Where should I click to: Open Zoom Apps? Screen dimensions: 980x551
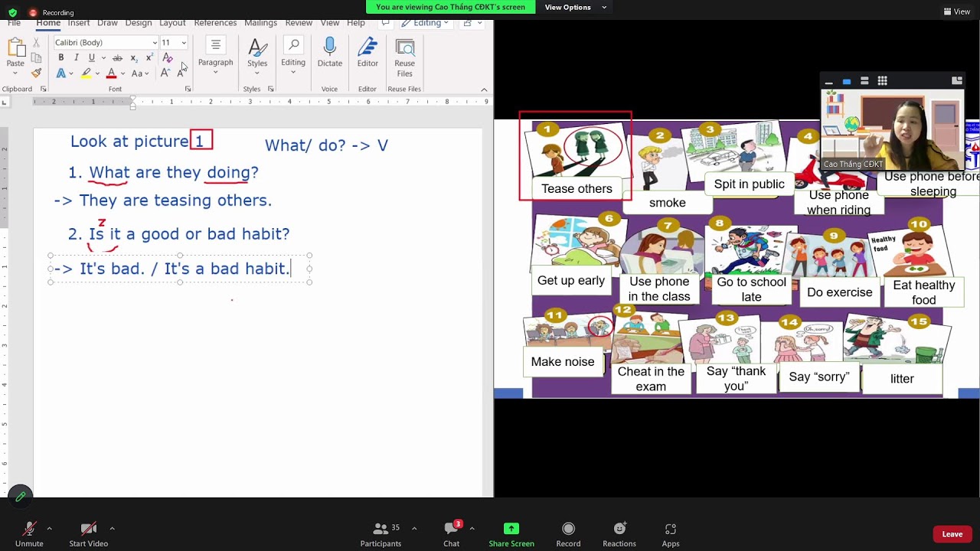pos(671,533)
